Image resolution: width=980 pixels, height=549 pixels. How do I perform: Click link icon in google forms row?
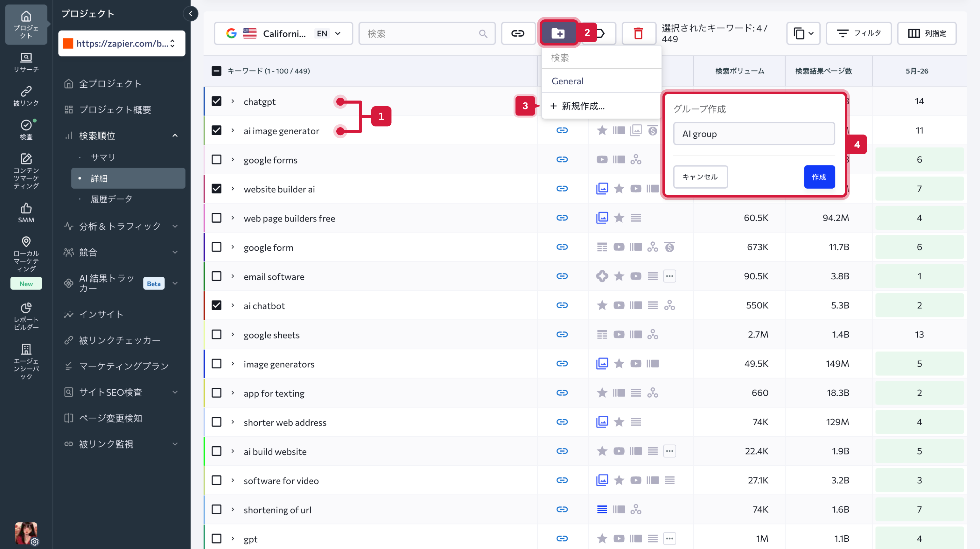pyautogui.click(x=562, y=160)
